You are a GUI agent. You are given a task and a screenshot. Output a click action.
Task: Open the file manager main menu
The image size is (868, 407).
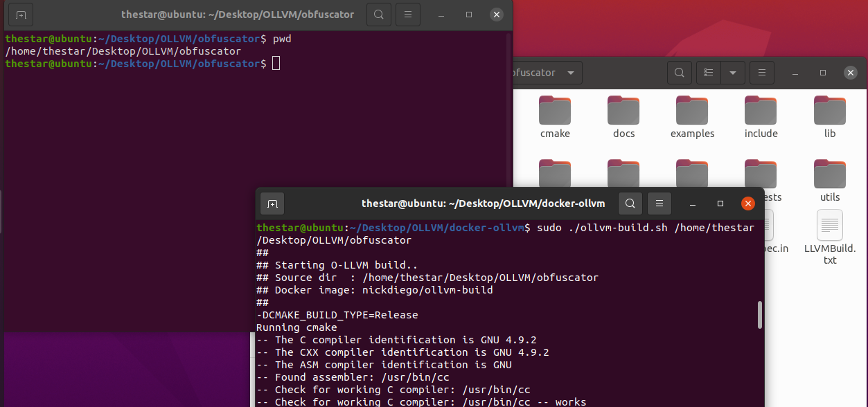(761, 73)
